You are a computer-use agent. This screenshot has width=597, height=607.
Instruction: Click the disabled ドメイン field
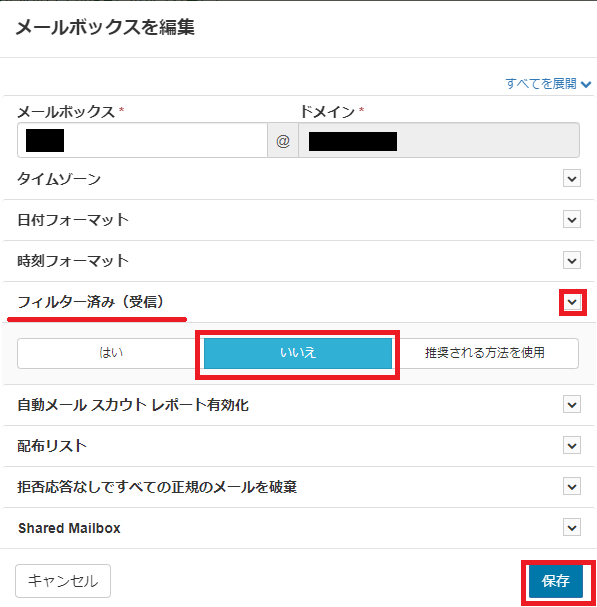tap(439, 140)
